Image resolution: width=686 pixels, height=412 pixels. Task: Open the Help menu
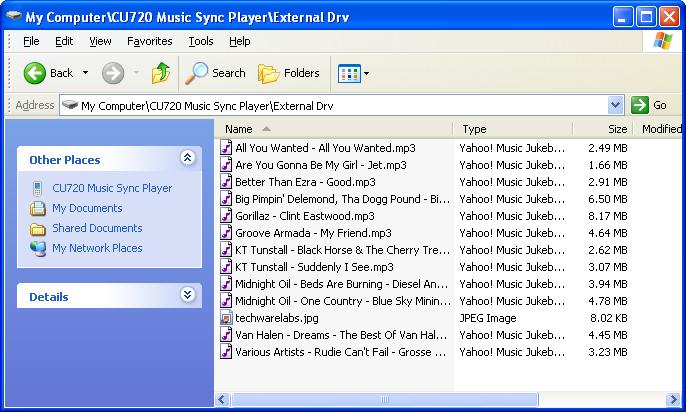click(x=240, y=41)
